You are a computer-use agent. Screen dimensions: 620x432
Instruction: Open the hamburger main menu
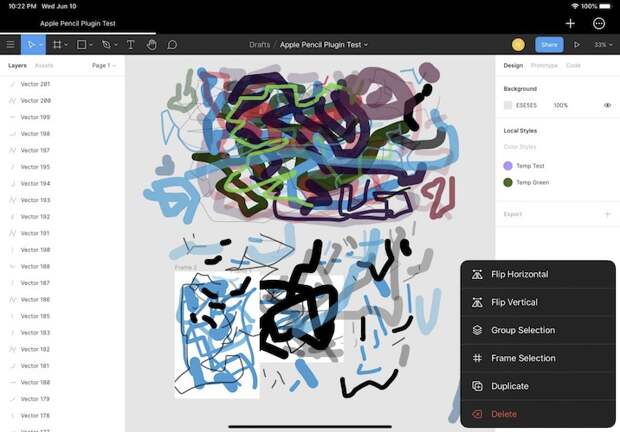[11, 45]
